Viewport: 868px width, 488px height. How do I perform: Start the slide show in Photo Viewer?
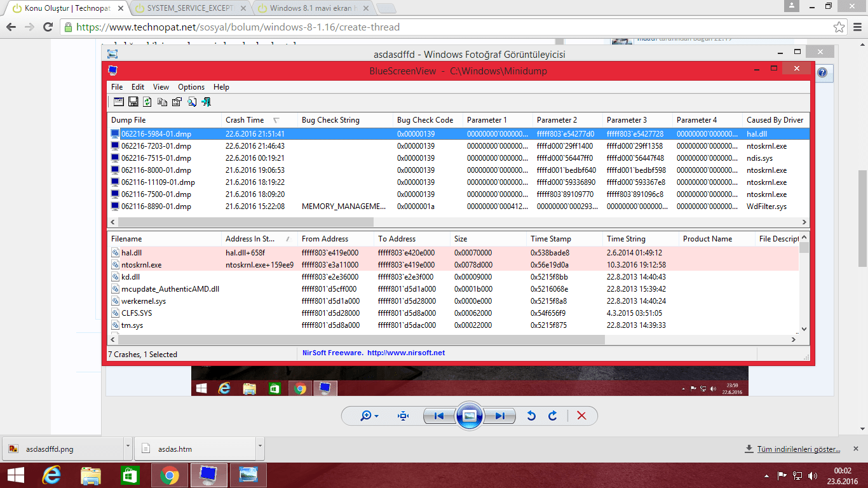coord(470,416)
